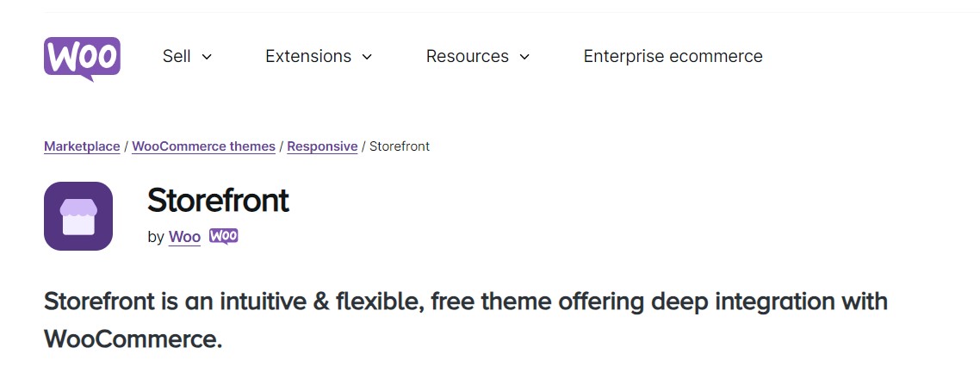
Task: Navigate to the Marketplace breadcrumb
Action: (82, 146)
